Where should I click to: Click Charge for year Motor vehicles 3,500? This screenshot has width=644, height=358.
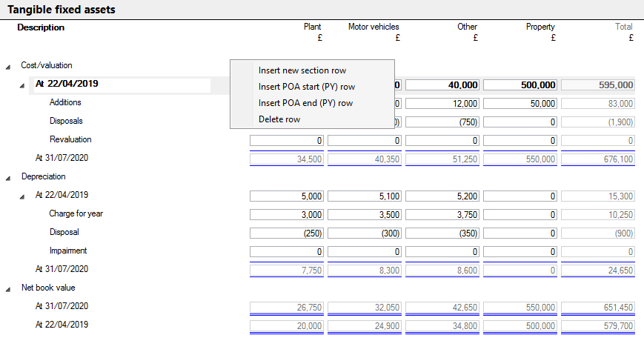point(365,215)
